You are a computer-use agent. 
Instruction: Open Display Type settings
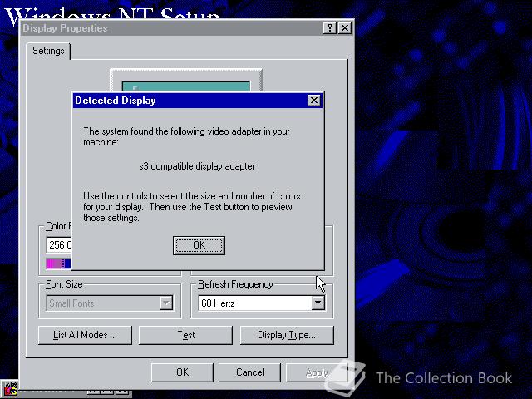[287, 335]
